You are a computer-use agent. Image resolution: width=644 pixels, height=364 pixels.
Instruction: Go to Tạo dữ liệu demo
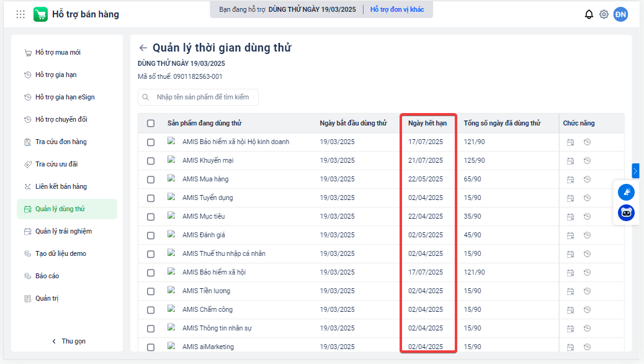[x=67, y=253]
